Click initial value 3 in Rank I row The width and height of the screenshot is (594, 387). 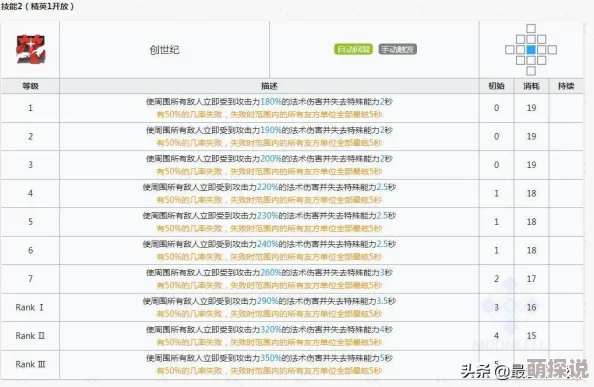click(496, 307)
